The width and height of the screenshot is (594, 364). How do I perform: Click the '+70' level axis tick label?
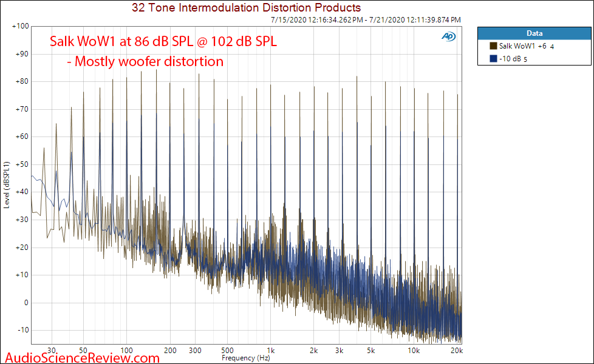coord(22,109)
